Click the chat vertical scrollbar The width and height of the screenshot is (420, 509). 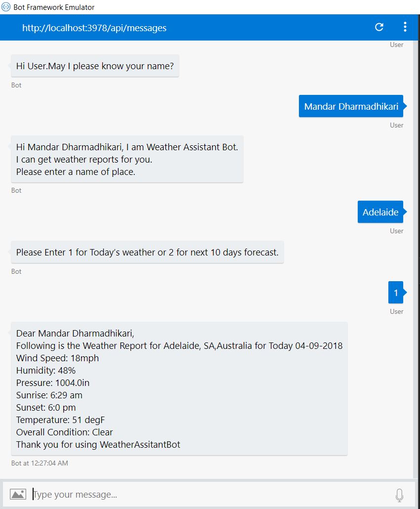click(415, 260)
